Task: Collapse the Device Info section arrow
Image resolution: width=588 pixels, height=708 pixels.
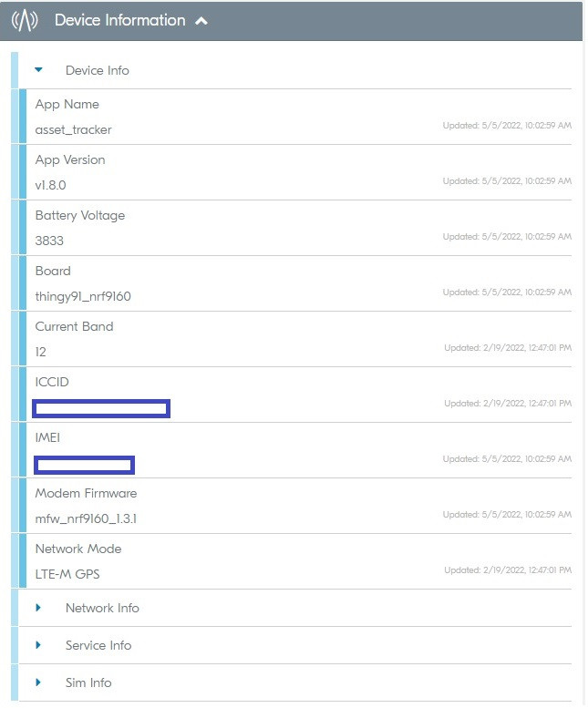Action: [39, 70]
